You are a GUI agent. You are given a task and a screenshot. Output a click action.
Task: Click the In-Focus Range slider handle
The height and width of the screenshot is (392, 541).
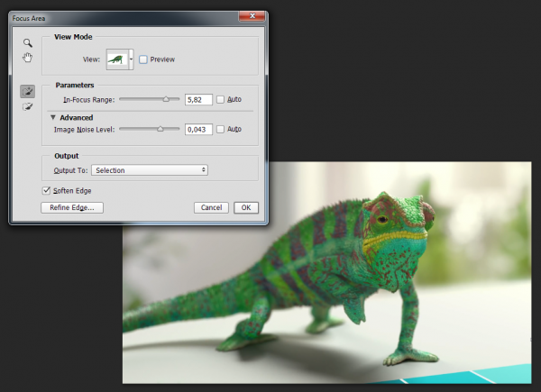click(166, 99)
